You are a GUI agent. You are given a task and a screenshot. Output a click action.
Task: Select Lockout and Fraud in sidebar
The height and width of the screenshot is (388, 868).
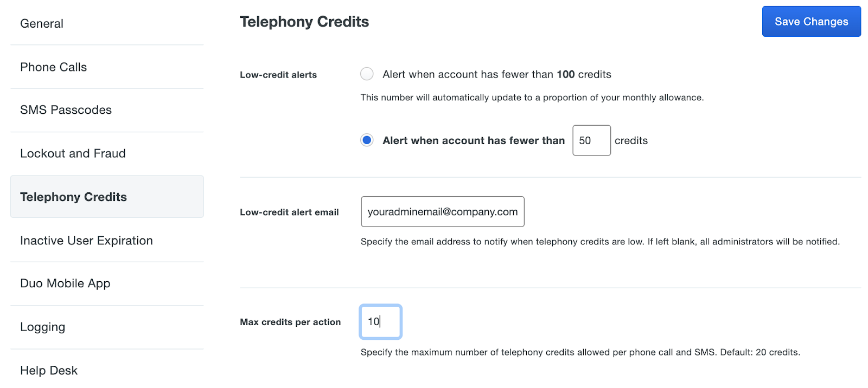click(x=107, y=153)
